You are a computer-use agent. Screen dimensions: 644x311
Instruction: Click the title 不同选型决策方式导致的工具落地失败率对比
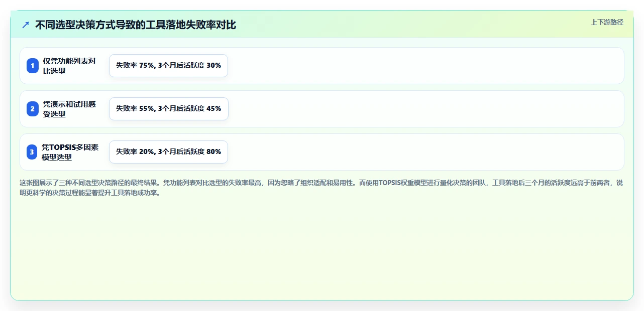point(136,25)
